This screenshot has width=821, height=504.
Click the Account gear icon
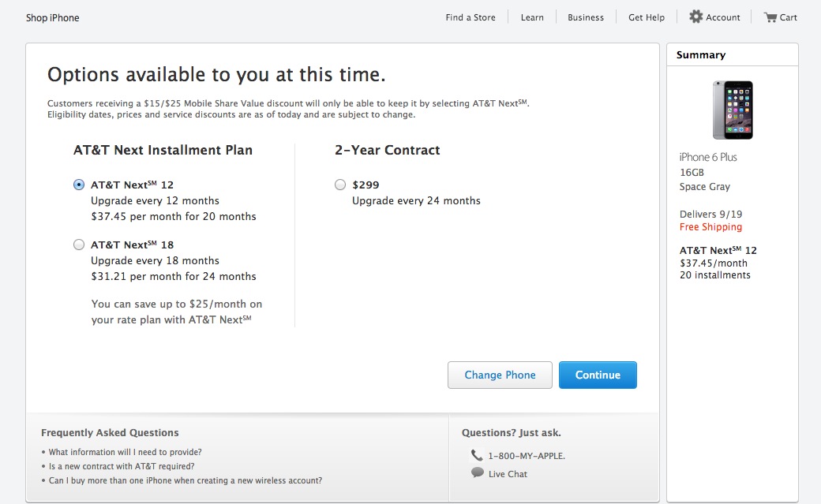695,17
